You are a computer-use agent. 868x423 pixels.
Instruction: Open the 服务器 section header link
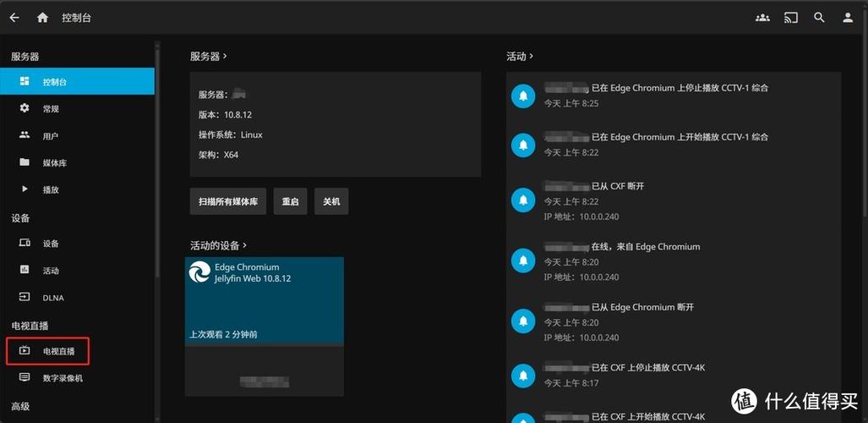209,57
